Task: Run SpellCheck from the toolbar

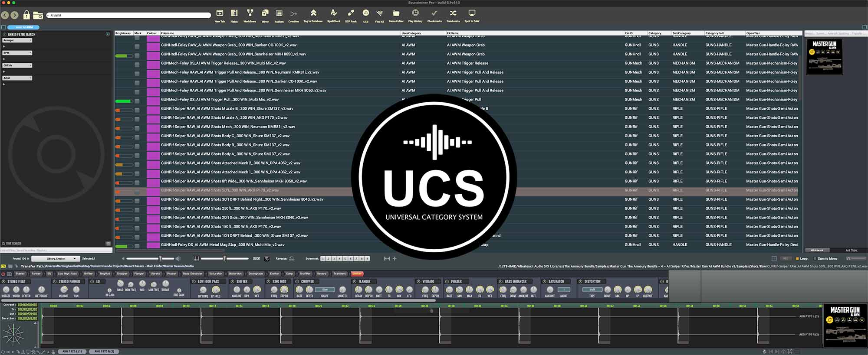Action: (x=333, y=13)
